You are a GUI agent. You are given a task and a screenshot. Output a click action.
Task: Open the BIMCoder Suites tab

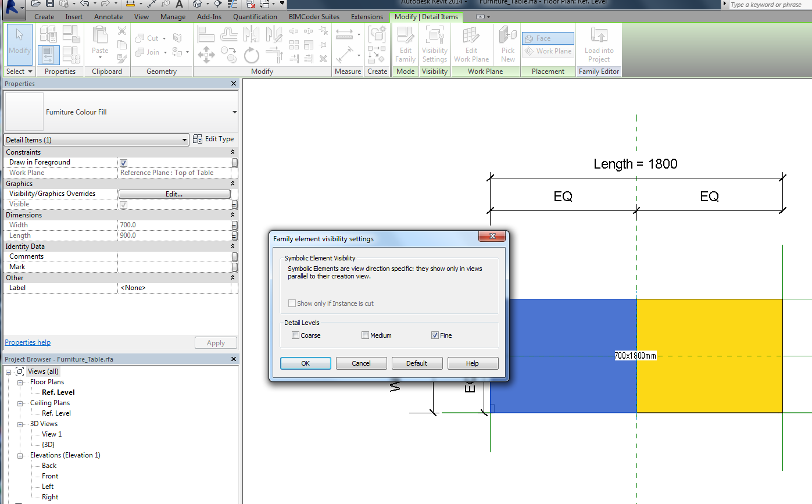tap(314, 17)
